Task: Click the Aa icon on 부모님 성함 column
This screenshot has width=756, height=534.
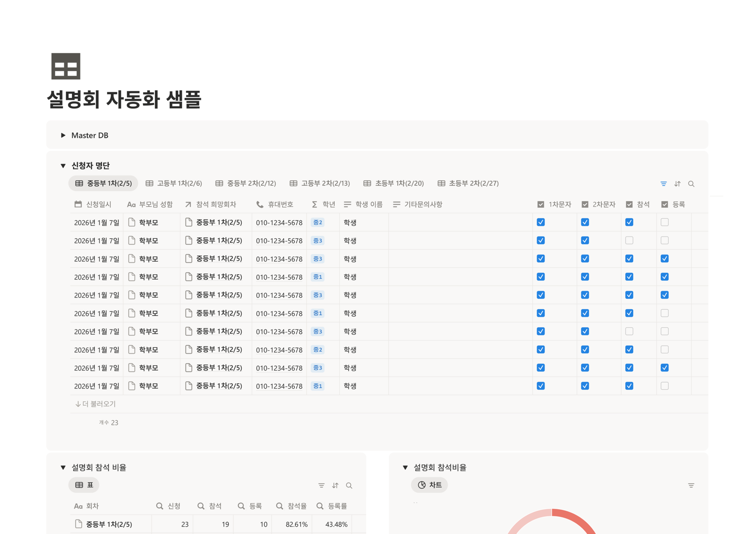Action: click(131, 204)
